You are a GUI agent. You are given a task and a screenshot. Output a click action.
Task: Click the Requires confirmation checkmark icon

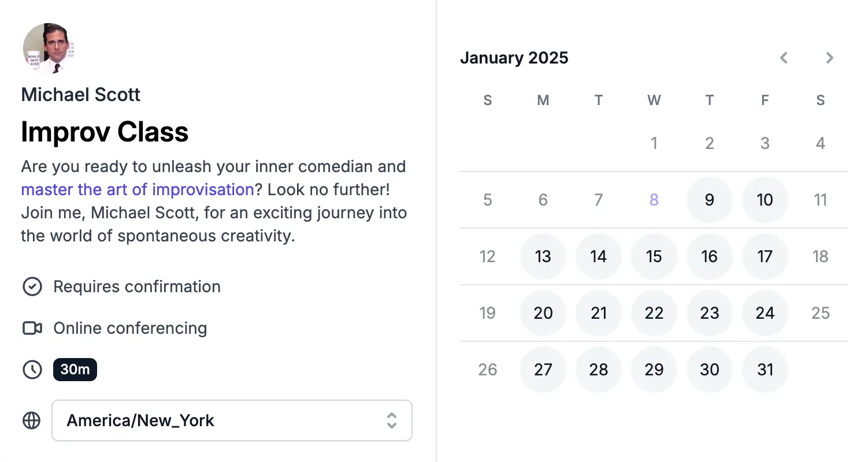(x=33, y=286)
